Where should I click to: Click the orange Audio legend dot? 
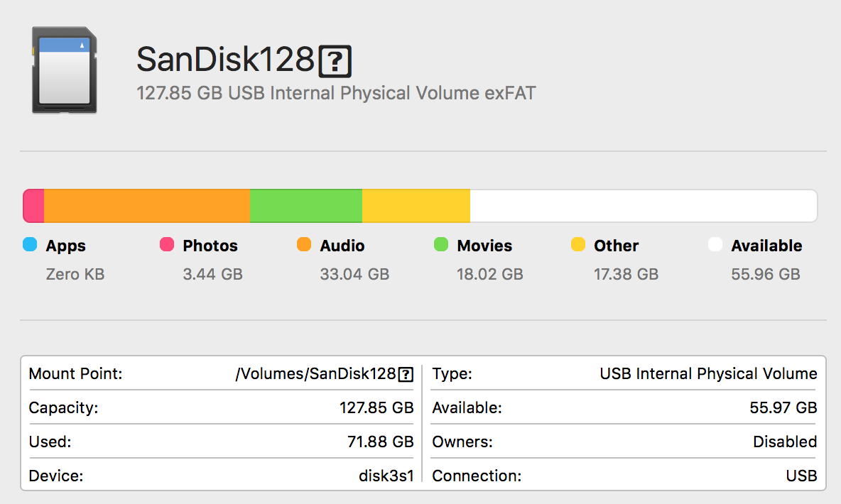[x=304, y=244]
